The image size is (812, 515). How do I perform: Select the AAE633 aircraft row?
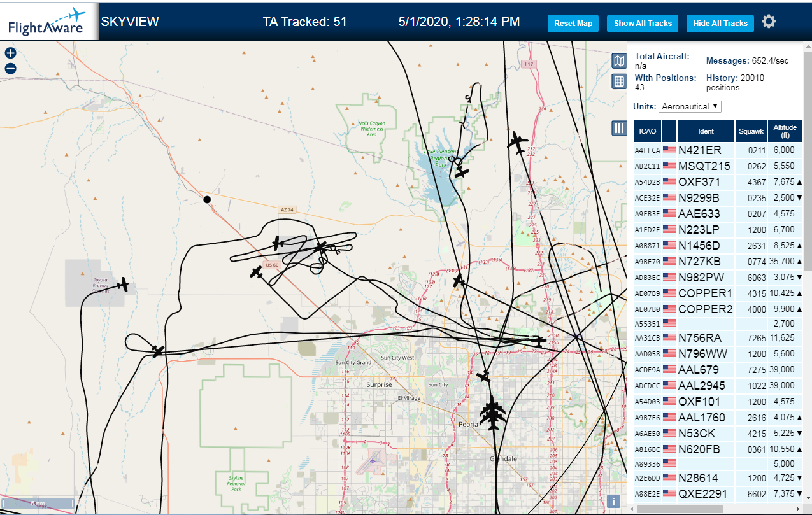point(718,214)
